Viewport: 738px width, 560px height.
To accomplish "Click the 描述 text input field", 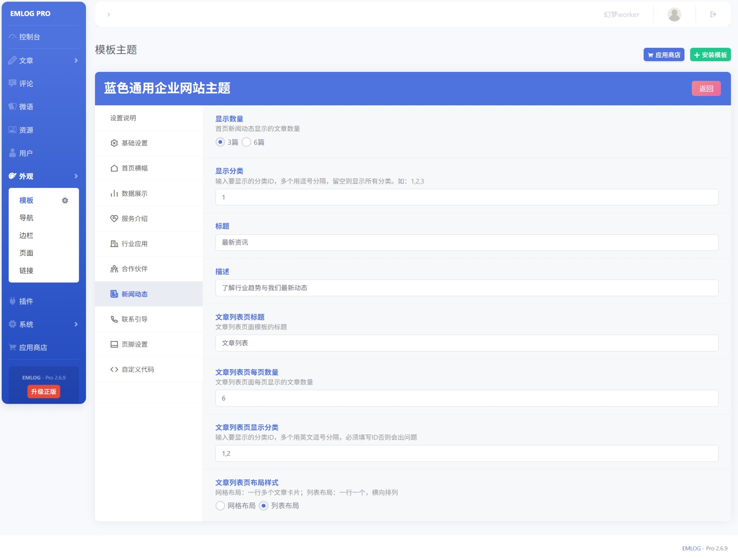I will (466, 288).
